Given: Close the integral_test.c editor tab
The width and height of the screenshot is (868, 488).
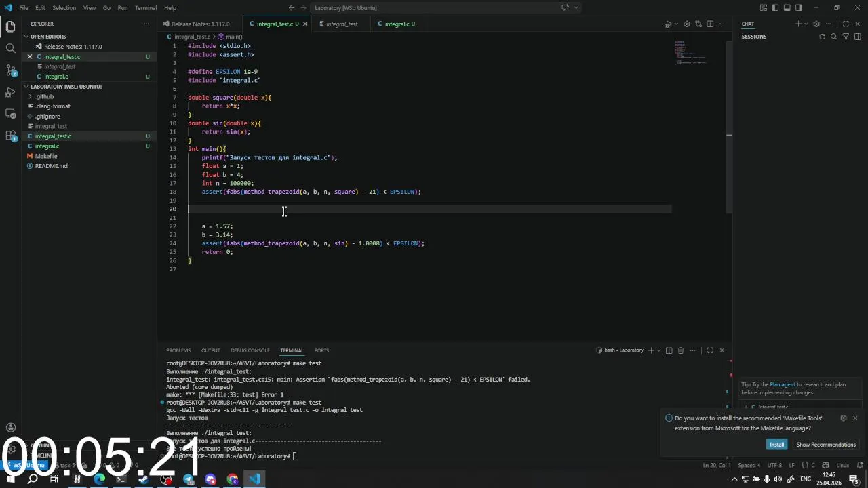Looking at the screenshot, I should [x=304, y=24].
